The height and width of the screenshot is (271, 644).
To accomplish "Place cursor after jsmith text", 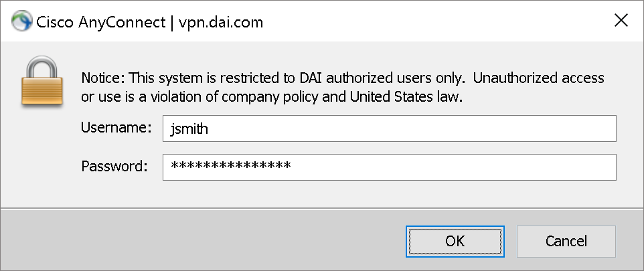I will coord(210,129).
